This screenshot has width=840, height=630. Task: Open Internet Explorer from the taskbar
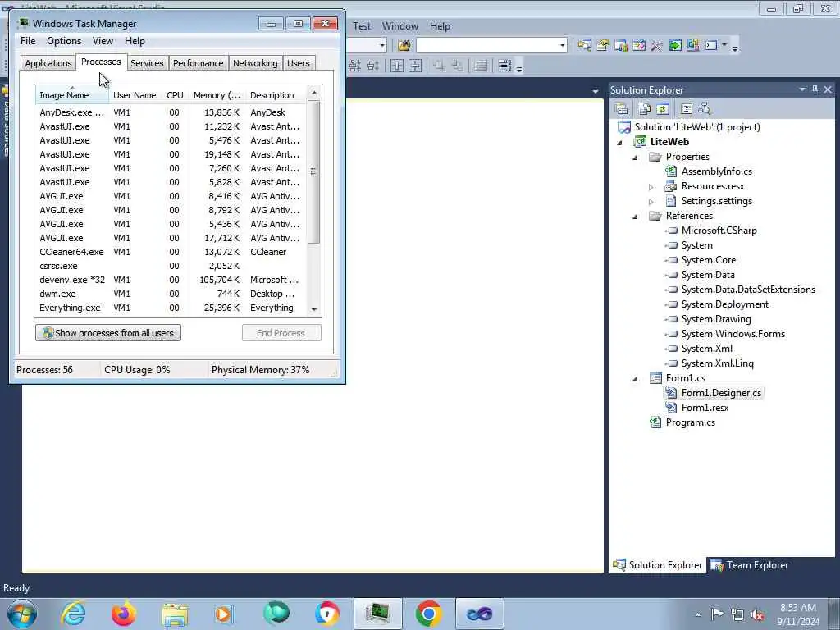click(73, 614)
